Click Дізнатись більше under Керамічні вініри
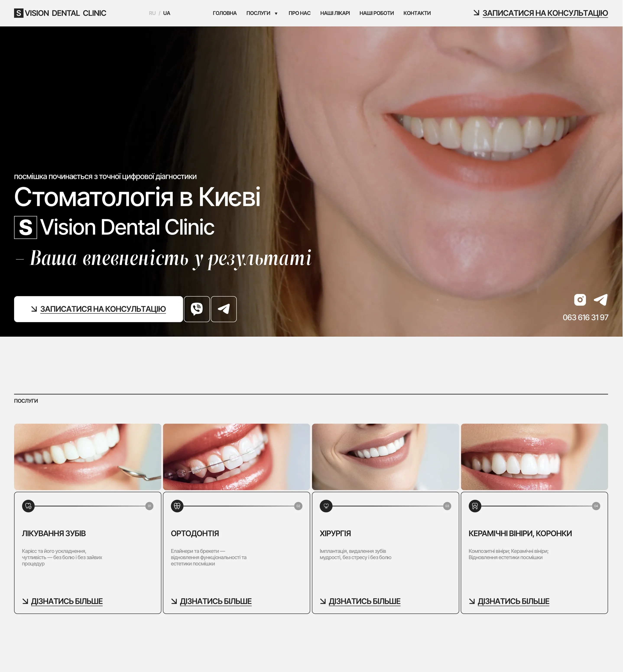Image resolution: width=623 pixels, height=672 pixels. (513, 601)
